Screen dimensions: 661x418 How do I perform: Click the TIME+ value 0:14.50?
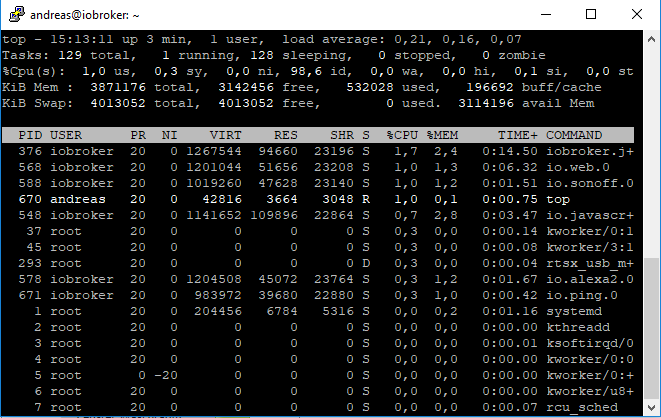(510, 151)
